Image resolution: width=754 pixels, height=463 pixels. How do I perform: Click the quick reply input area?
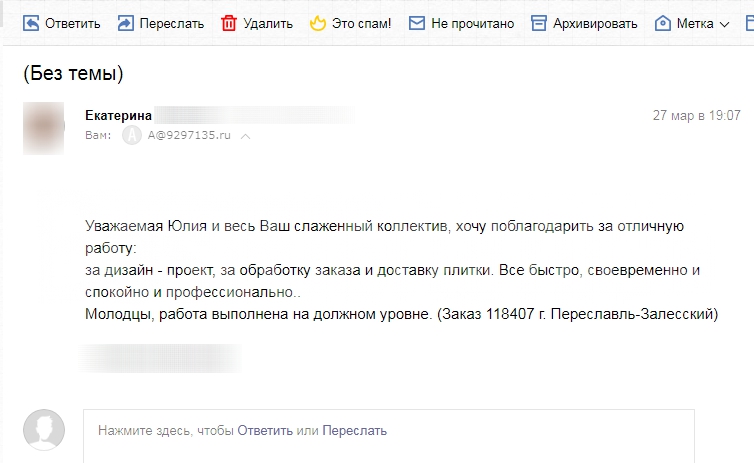tap(389, 436)
